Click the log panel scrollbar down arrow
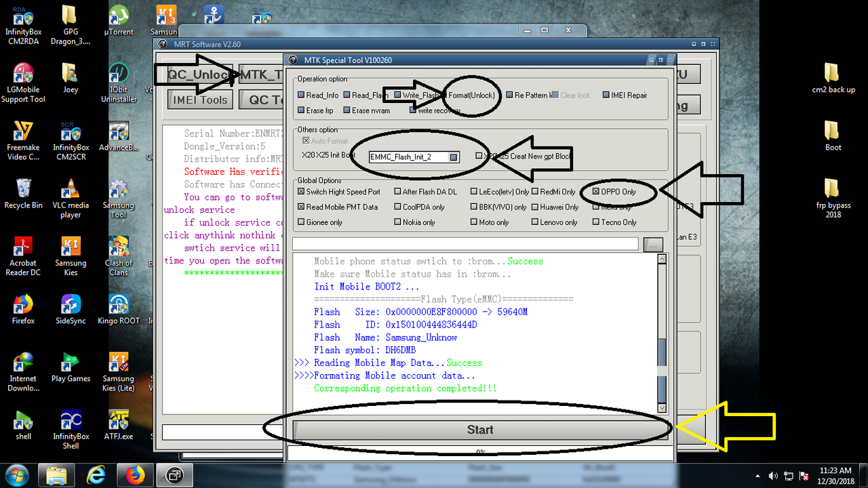The height and width of the screenshot is (488, 868). [662, 408]
